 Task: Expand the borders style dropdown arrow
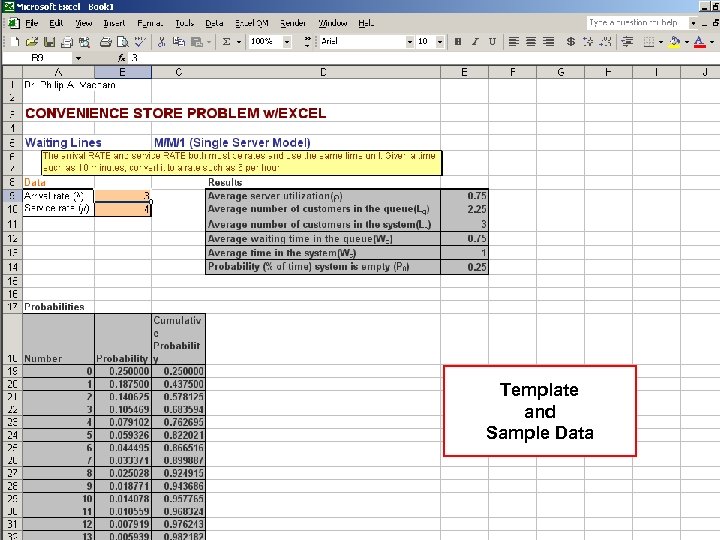point(661,42)
